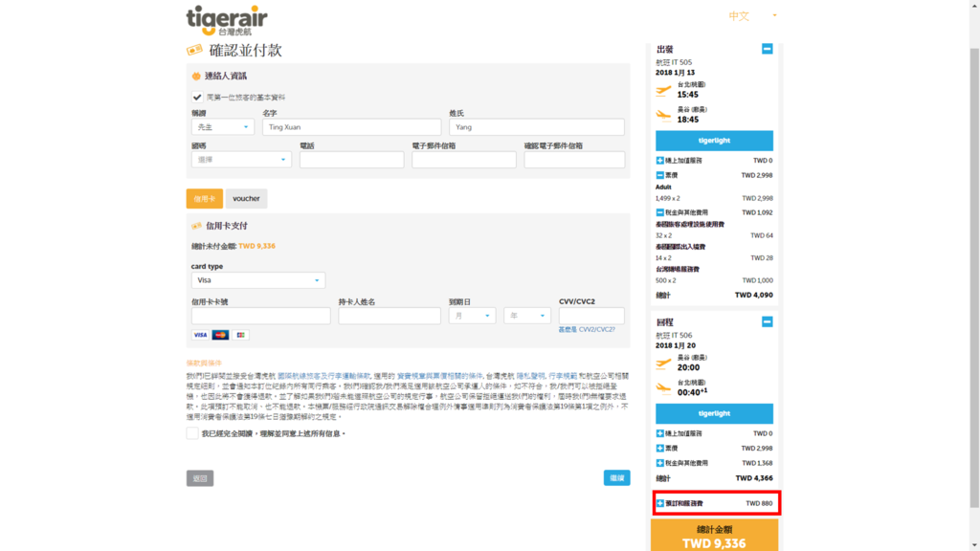Click the 14 x 2 TWD 28 fee line
980x551 pixels.
pyautogui.click(x=714, y=258)
